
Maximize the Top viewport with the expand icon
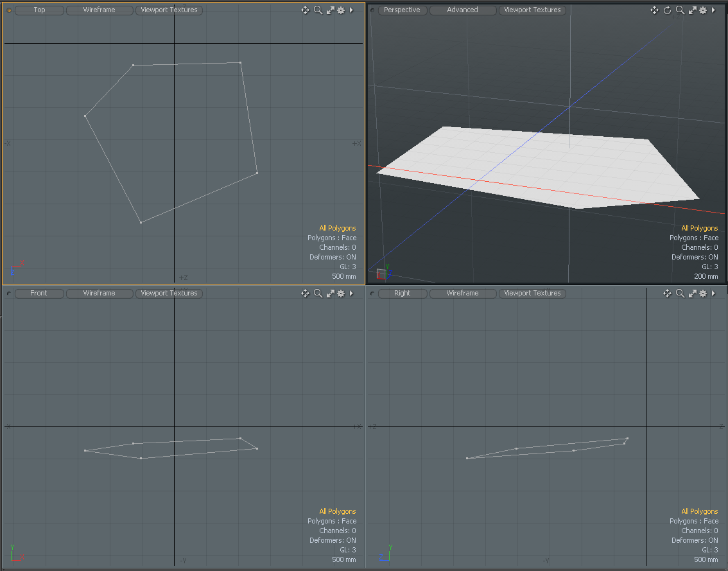tap(330, 10)
